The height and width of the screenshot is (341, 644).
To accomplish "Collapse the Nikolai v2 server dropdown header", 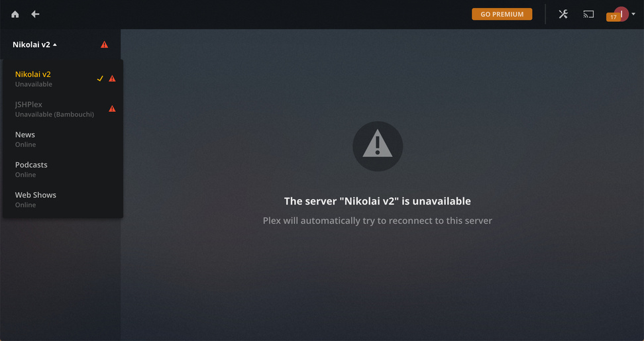I will [34, 44].
